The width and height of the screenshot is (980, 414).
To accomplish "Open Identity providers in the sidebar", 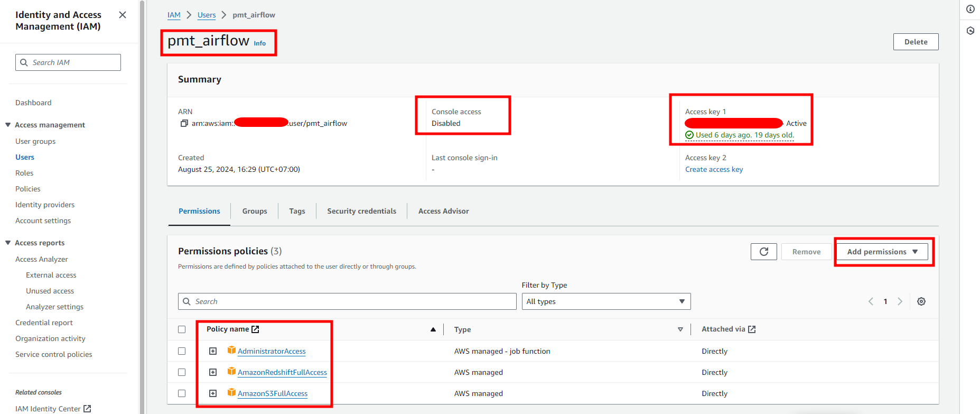I will pos(45,205).
